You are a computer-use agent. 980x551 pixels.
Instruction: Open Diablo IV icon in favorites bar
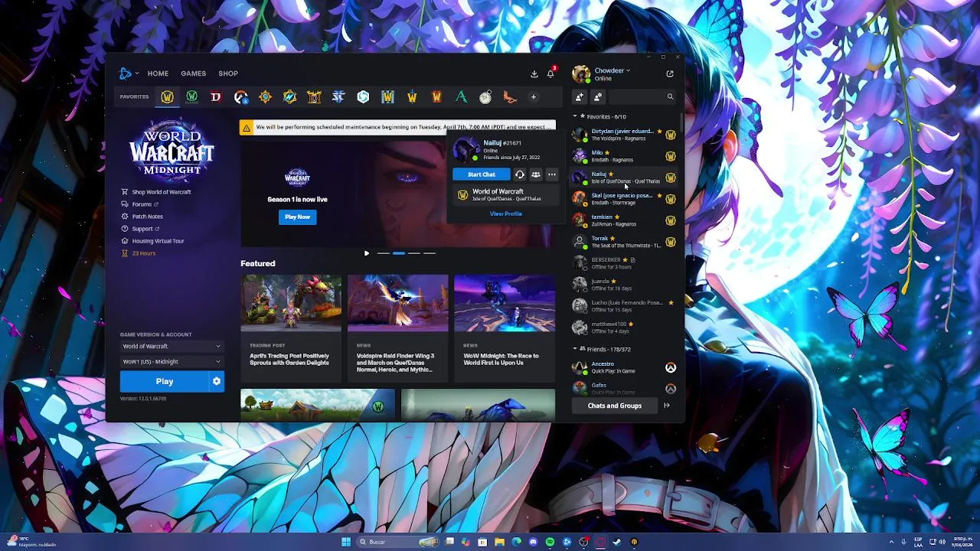[x=217, y=97]
